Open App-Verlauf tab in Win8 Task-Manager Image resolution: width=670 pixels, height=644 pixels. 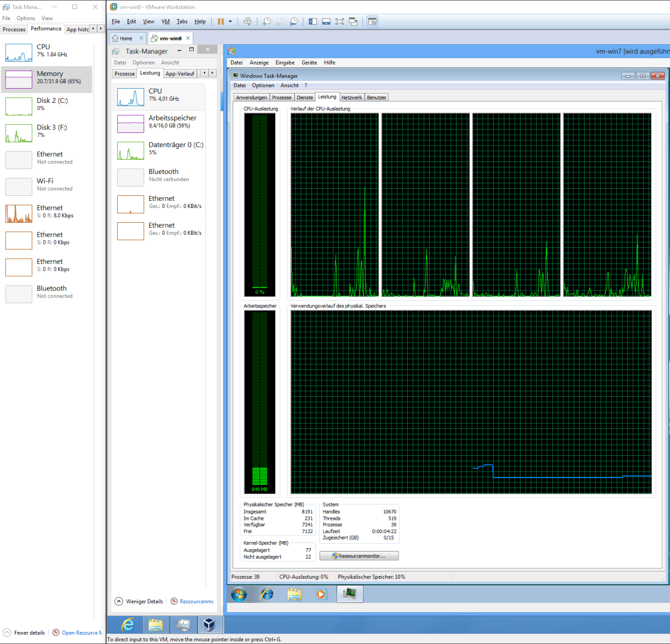pyautogui.click(x=180, y=73)
